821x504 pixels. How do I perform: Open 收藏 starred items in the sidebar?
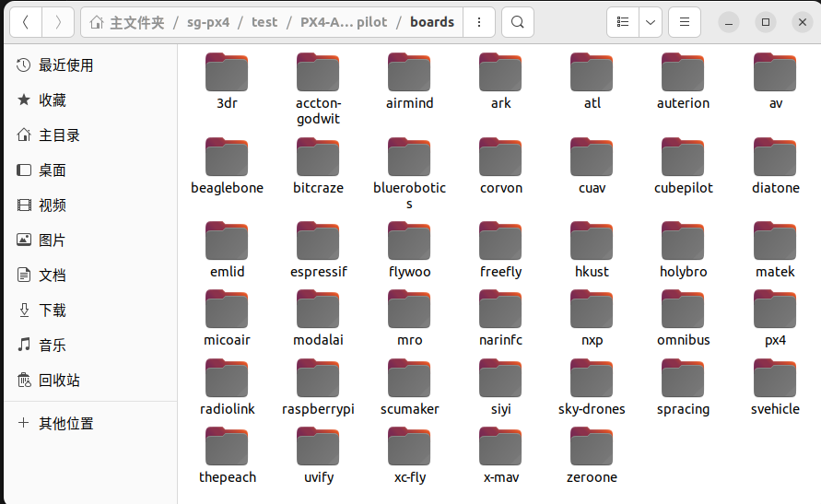[x=90, y=100]
